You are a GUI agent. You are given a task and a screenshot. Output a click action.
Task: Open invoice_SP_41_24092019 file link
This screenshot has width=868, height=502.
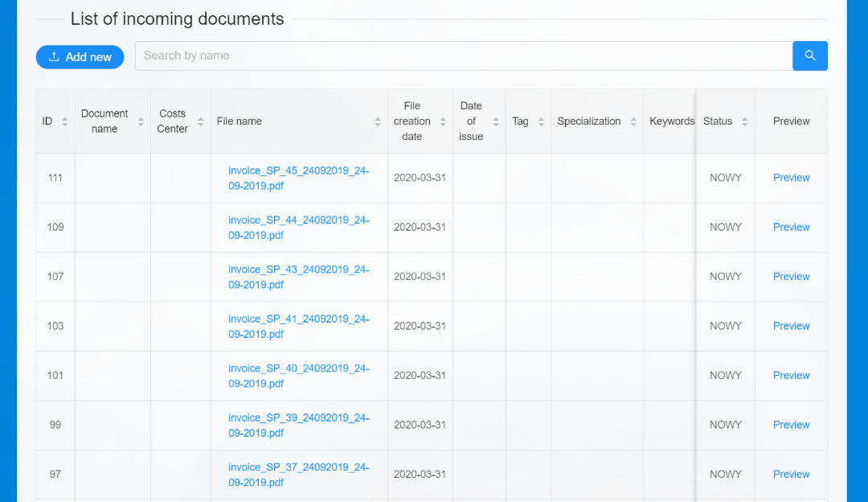(x=298, y=327)
